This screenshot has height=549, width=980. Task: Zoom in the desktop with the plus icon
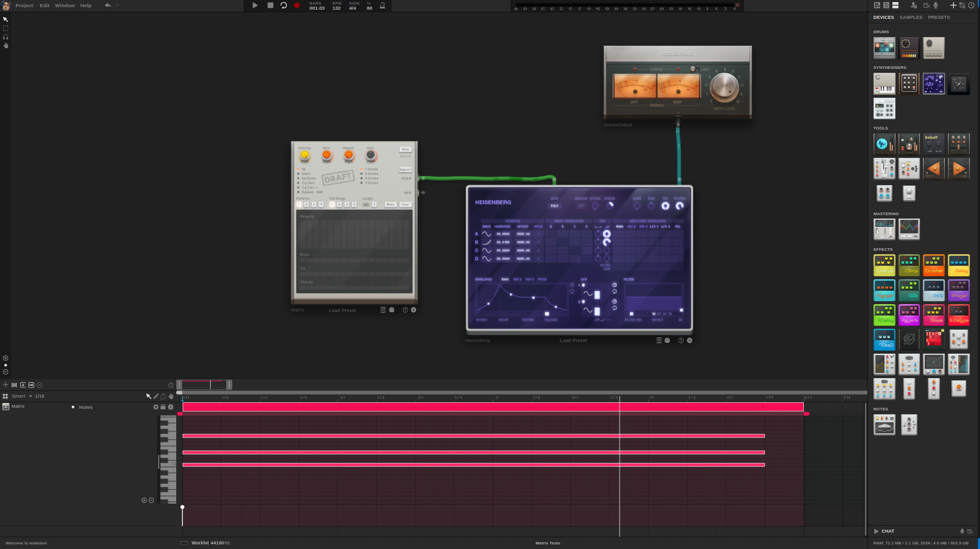tap(6, 358)
